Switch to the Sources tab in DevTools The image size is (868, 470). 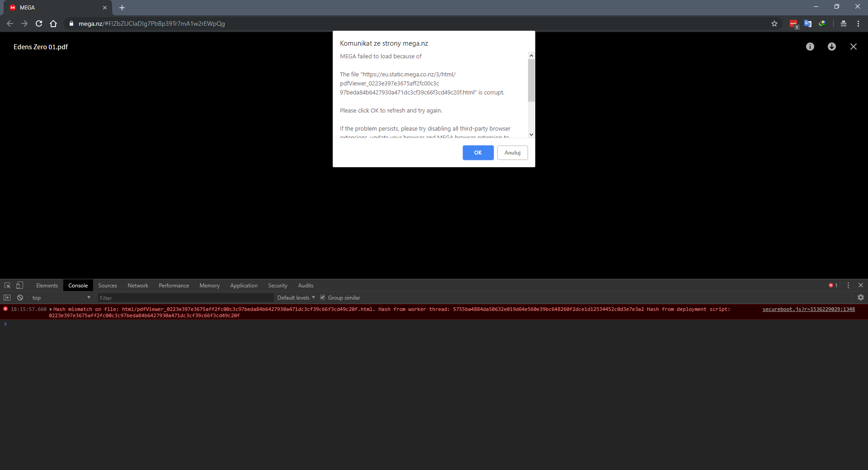point(107,285)
